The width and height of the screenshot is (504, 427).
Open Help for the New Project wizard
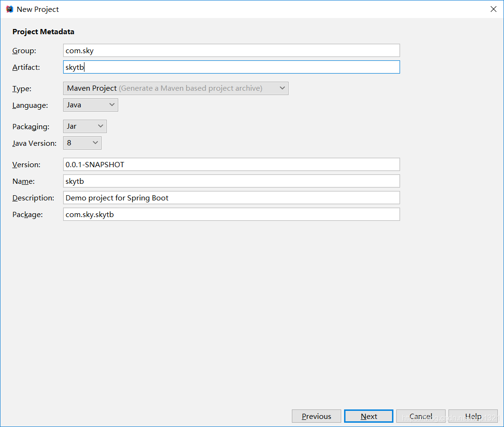coord(473,416)
